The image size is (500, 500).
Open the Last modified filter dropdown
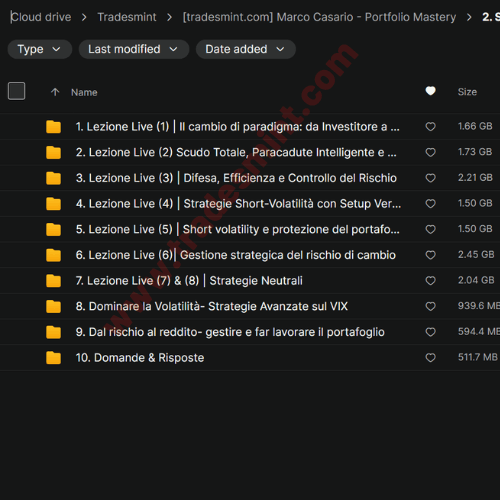coord(134,49)
